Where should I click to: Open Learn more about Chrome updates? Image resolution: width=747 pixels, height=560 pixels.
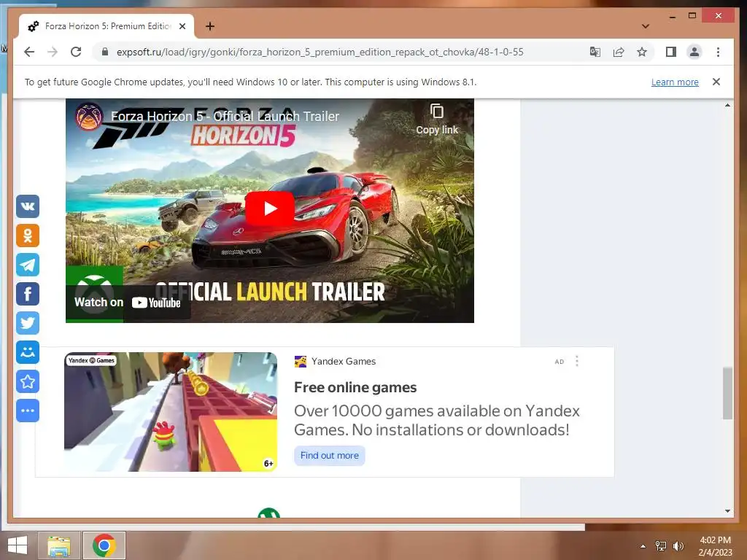pyautogui.click(x=675, y=82)
